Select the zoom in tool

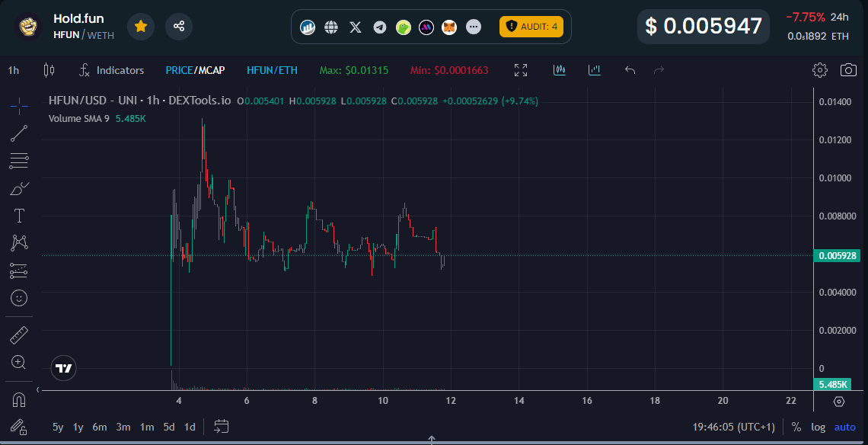[19, 363]
